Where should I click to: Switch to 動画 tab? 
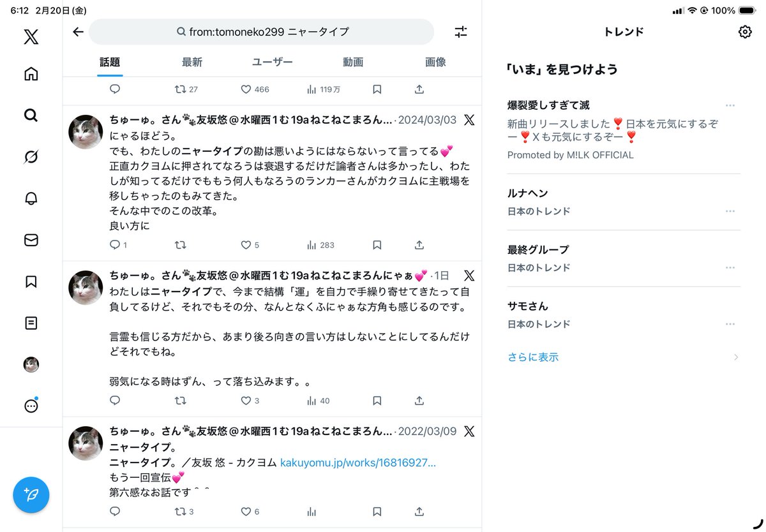[352, 63]
